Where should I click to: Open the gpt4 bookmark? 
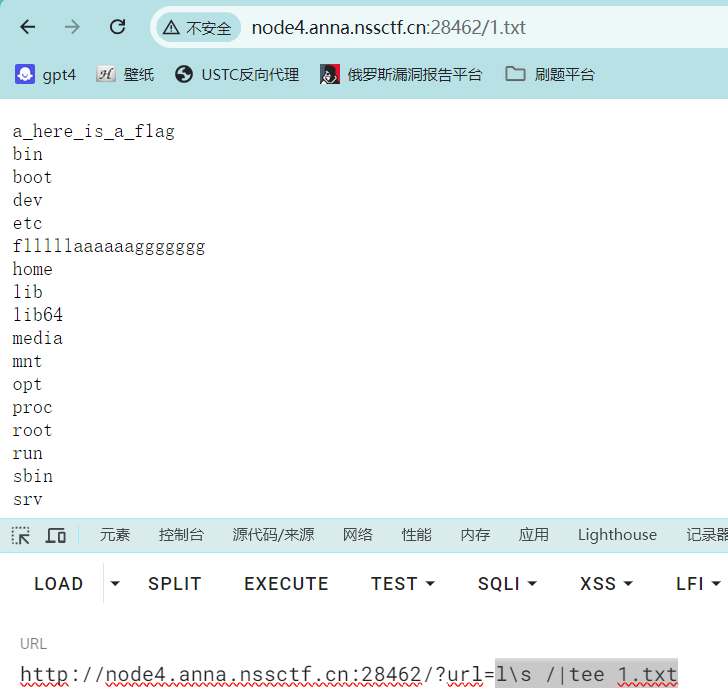(46, 74)
